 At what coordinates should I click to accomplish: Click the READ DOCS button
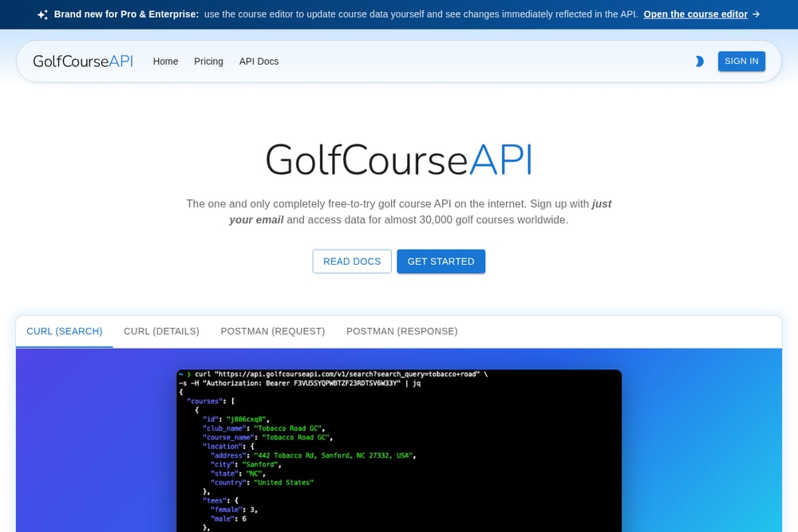pyautogui.click(x=352, y=261)
